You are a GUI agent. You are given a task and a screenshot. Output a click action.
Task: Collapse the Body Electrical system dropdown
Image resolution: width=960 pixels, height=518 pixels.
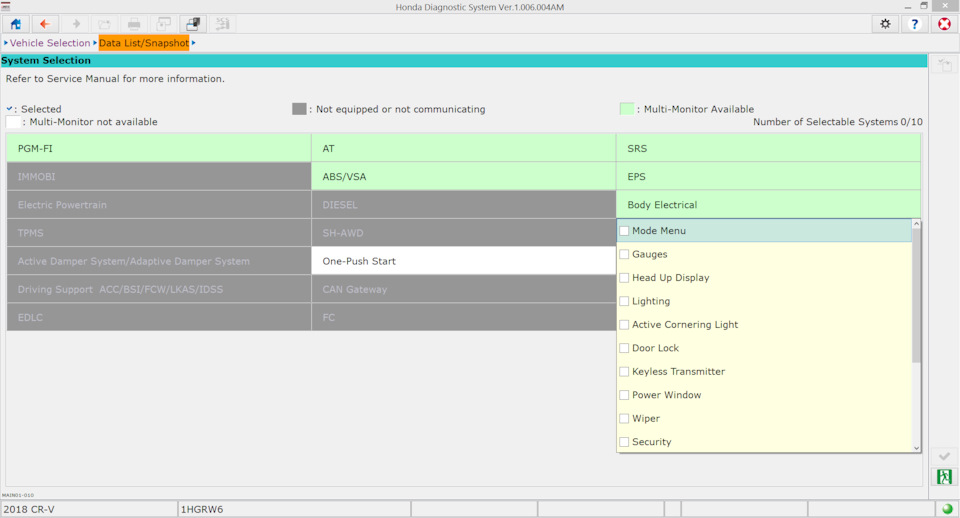(768, 205)
